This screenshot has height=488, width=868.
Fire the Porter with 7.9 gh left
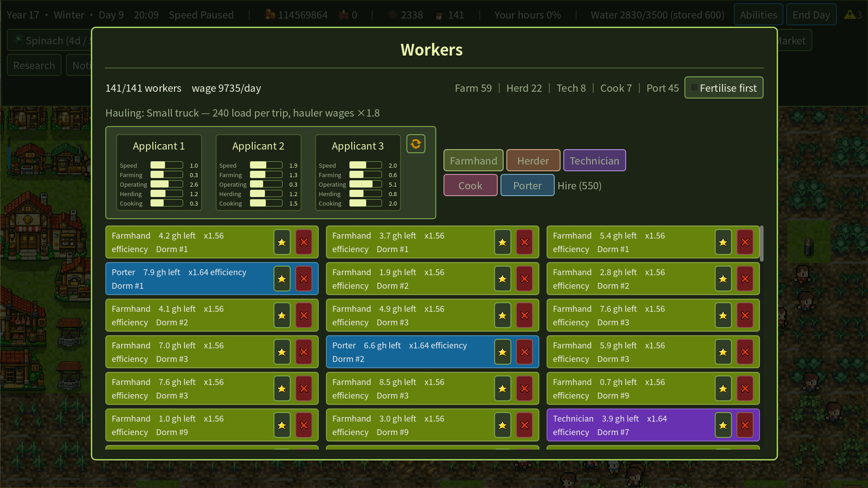point(304,279)
